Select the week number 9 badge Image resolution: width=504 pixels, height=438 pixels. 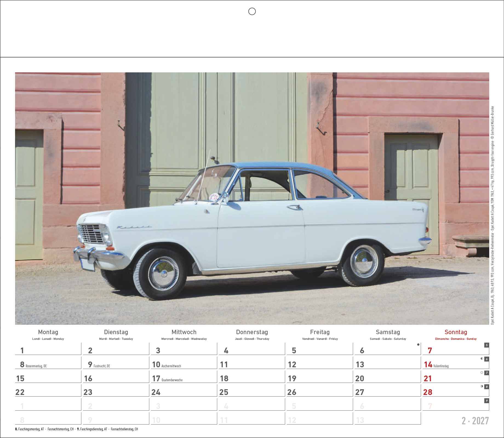487,401
